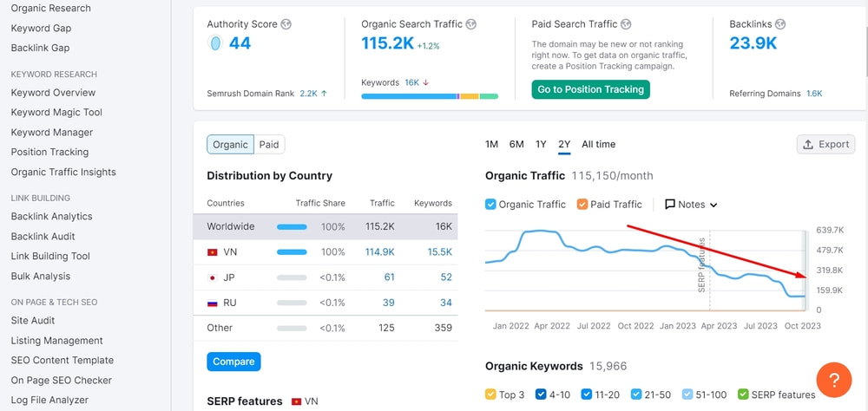Click the JP traffic value 61
This screenshot has width=868, height=411.
pyautogui.click(x=389, y=277)
